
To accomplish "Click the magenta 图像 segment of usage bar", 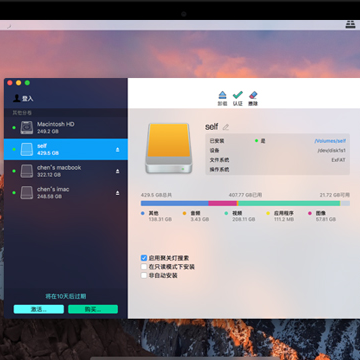I will [x=222, y=203].
